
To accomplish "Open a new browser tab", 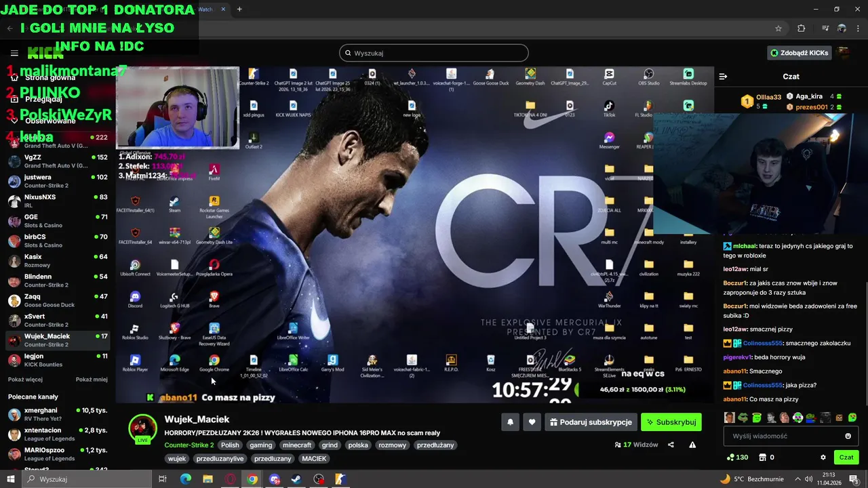I will click(x=239, y=9).
